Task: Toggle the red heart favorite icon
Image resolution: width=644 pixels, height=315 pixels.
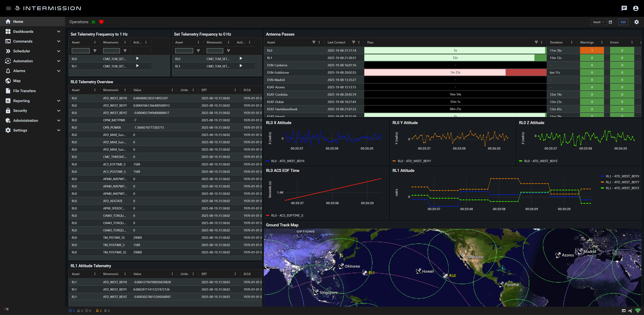Action: [101, 22]
